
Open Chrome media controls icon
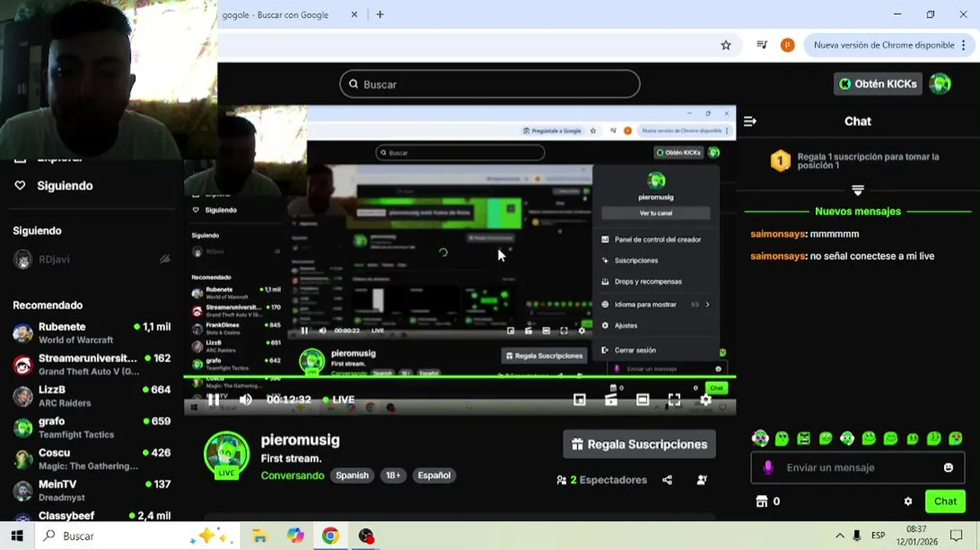[761, 45]
